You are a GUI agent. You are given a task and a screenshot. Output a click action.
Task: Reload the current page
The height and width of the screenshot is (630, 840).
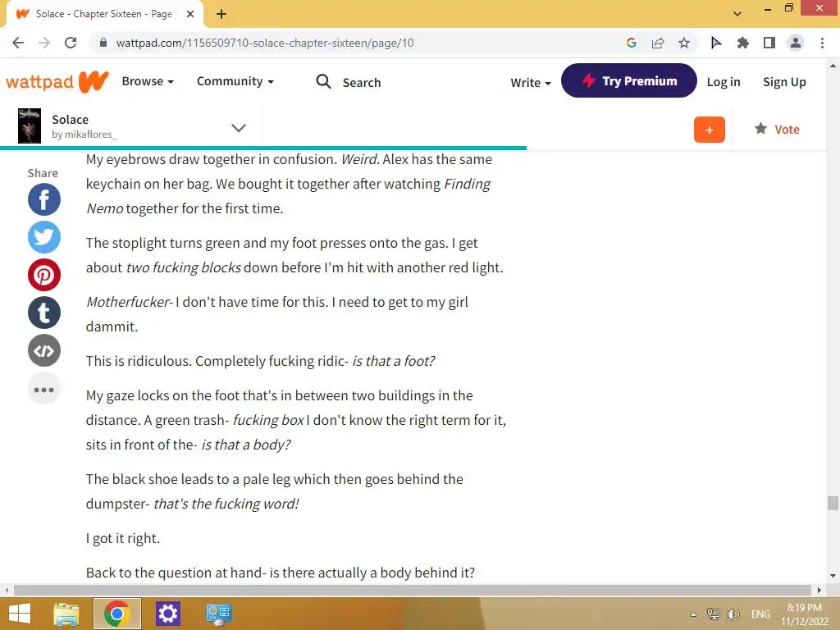(71, 43)
